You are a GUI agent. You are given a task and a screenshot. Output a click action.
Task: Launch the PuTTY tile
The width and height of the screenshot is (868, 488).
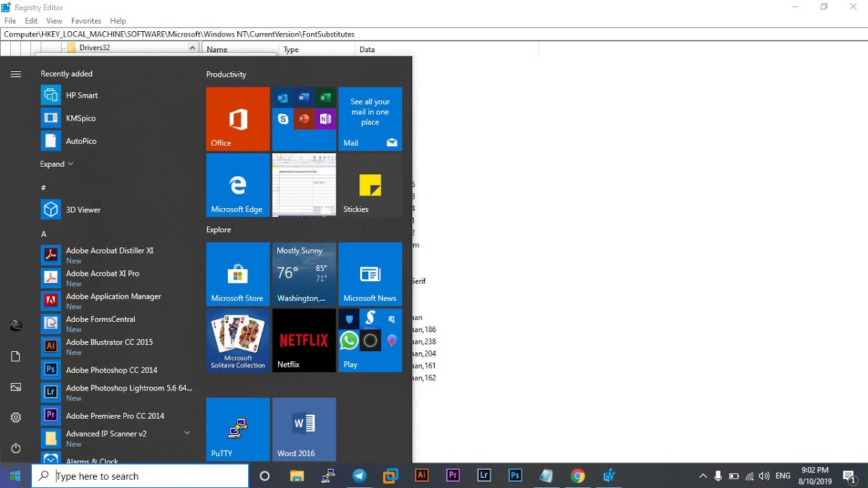(238, 429)
